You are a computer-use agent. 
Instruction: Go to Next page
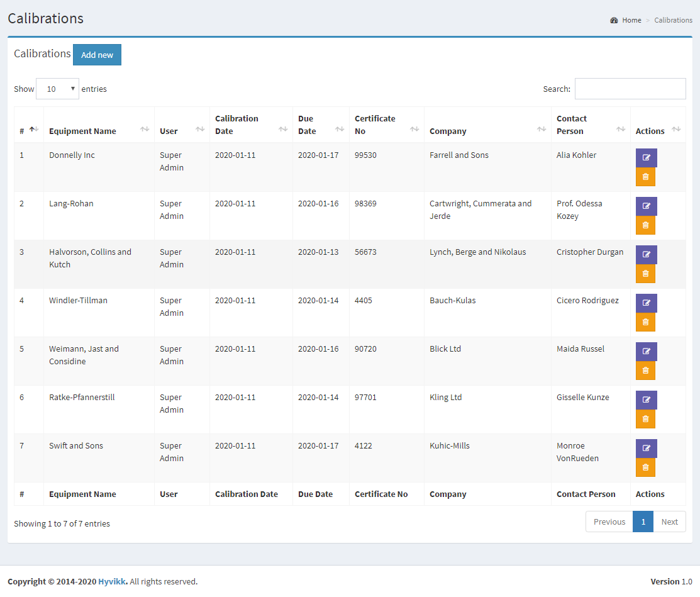pyautogui.click(x=669, y=522)
